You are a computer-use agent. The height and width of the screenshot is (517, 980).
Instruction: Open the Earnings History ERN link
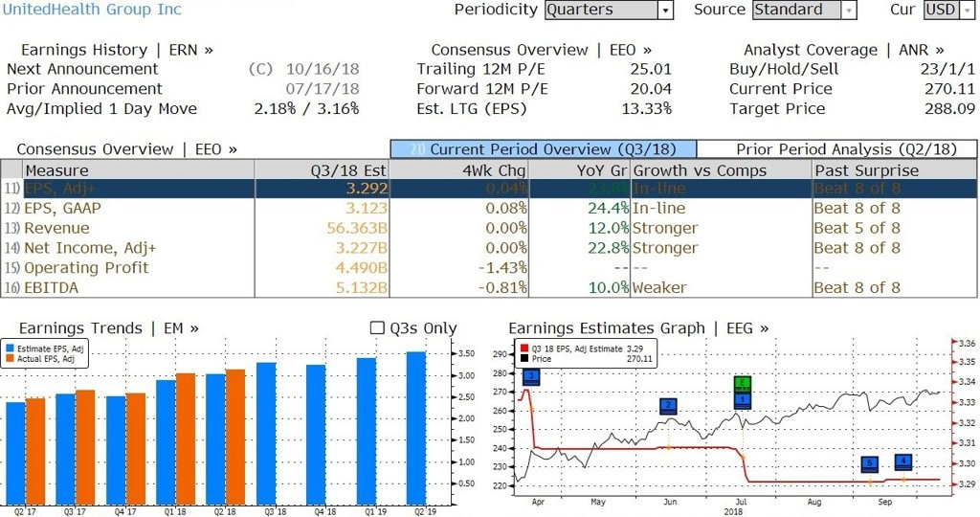coord(117,50)
